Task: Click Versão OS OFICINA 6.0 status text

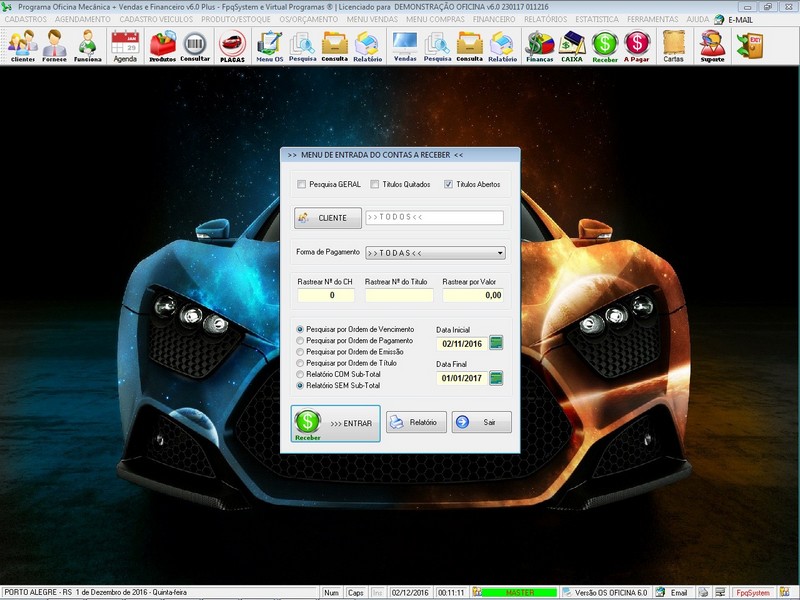Action: [610, 593]
